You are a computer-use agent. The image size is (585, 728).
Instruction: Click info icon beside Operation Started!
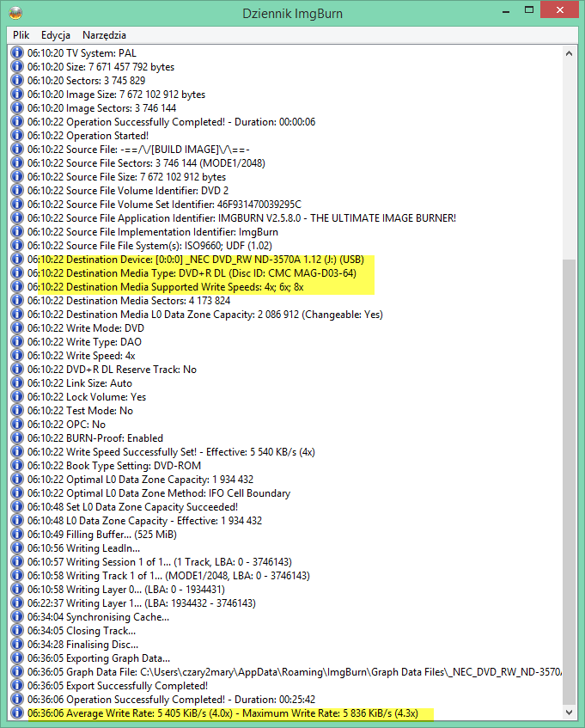[17, 136]
